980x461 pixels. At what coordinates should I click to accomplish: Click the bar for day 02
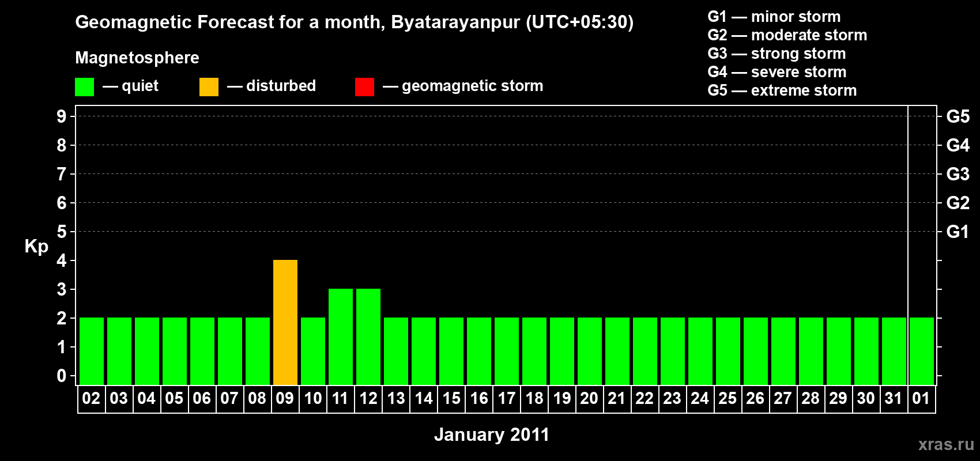[x=92, y=351]
